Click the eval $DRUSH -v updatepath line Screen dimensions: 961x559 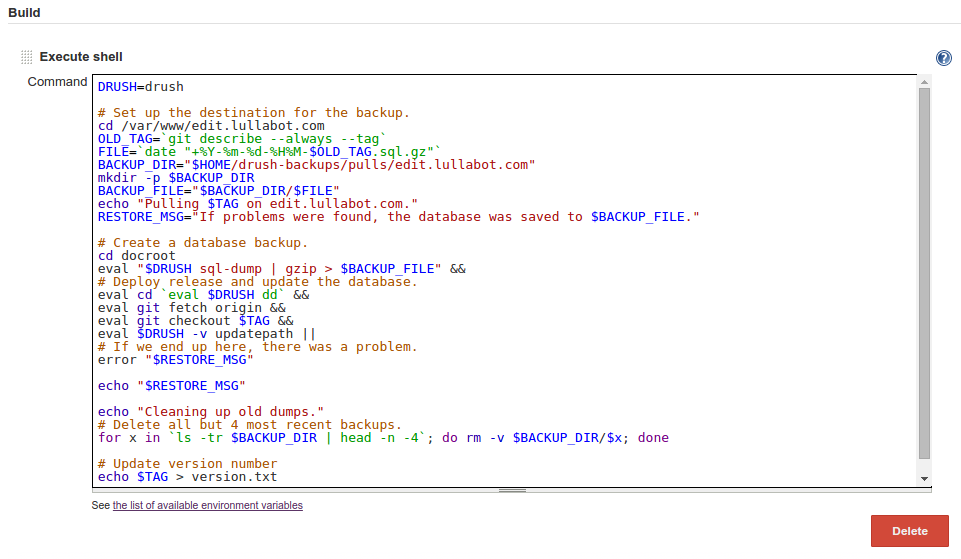[207, 333]
